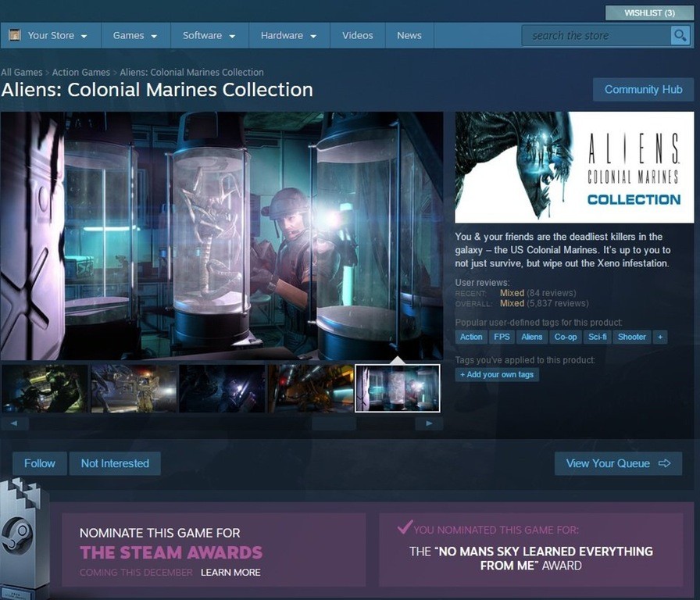Expand the Games dropdown menu
The width and height of the screenshot is (700, 600).
point(135,35)
